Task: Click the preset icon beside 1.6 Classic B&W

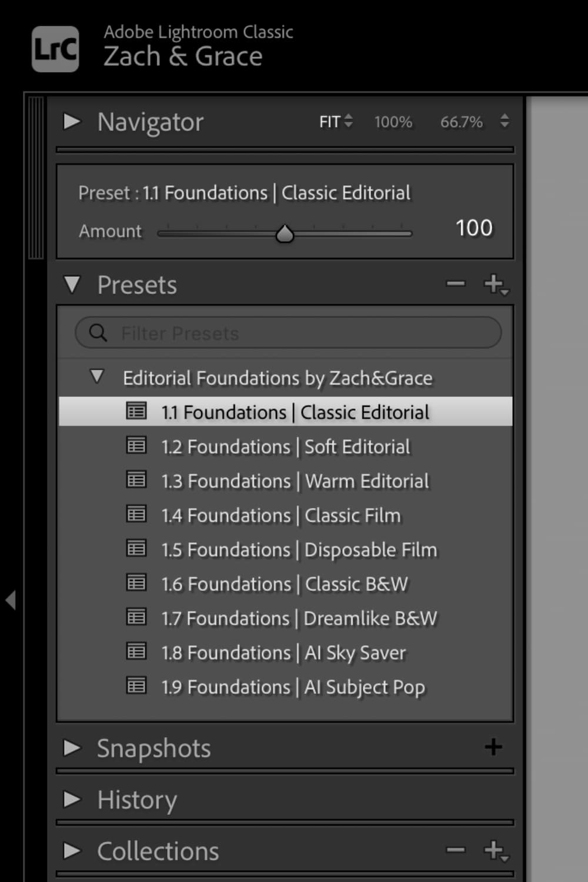Action: coord(136,583)
